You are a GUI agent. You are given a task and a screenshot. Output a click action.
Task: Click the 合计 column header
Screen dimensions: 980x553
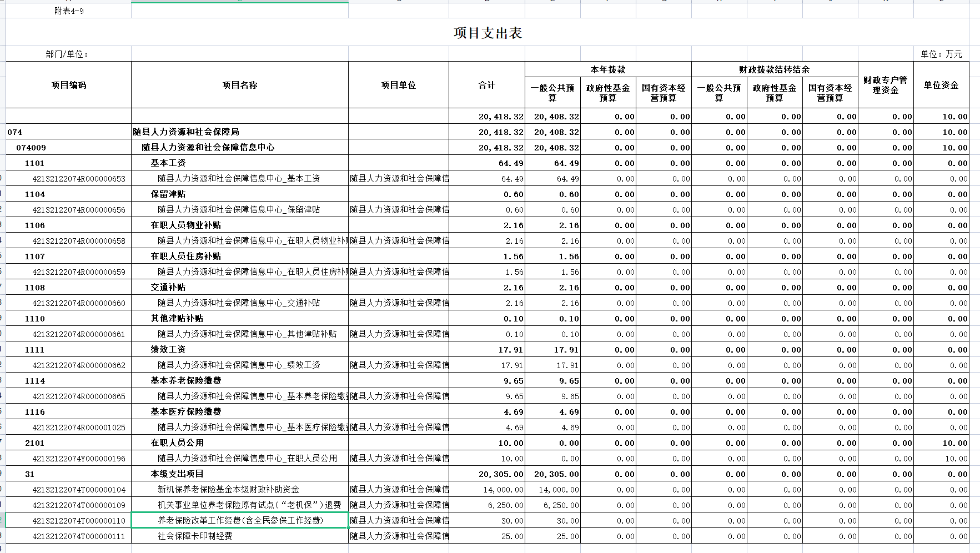487,85
